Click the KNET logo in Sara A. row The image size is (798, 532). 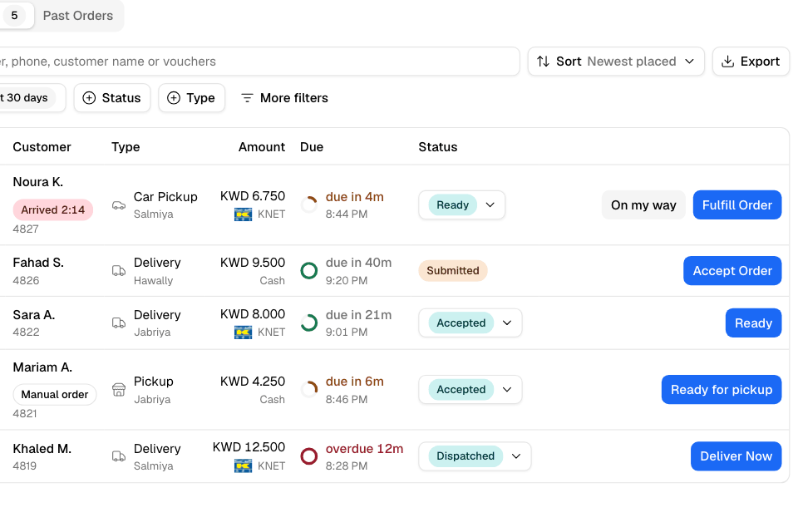244,332
